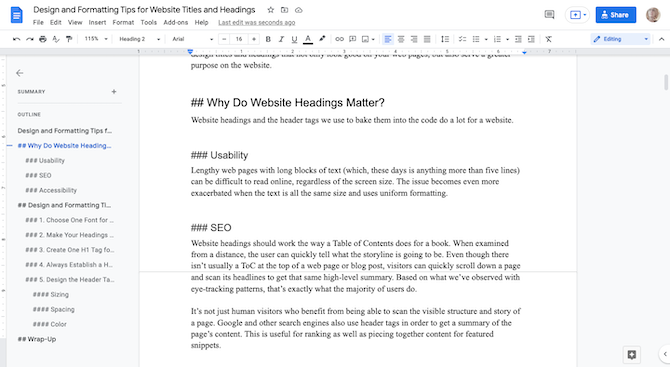Open the View menu

tap(75, 23)
